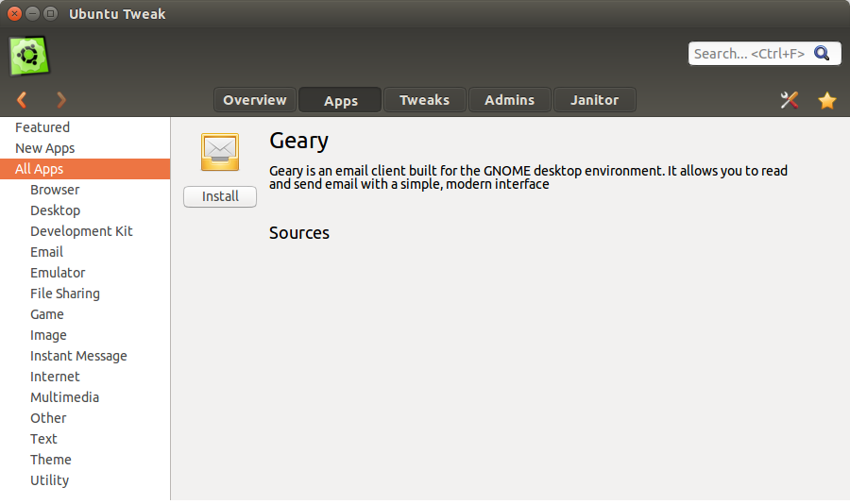Select All Apps in the sidebar
850x504 pixels.
[85, 169]
